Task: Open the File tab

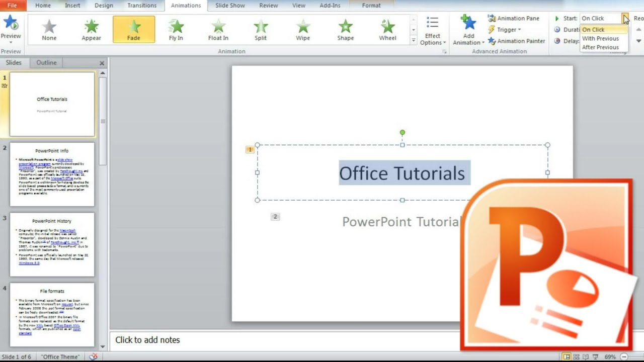Action: (12, 6)
